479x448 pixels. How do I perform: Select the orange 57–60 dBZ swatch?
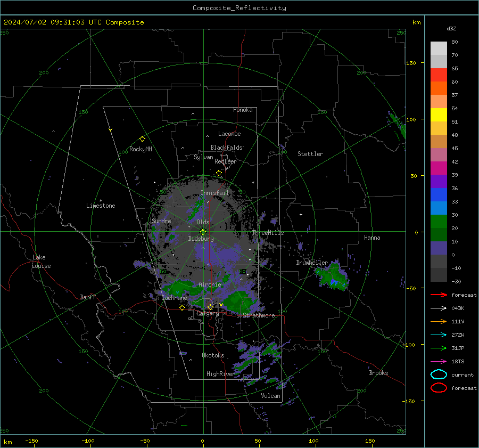coord(439,88)
